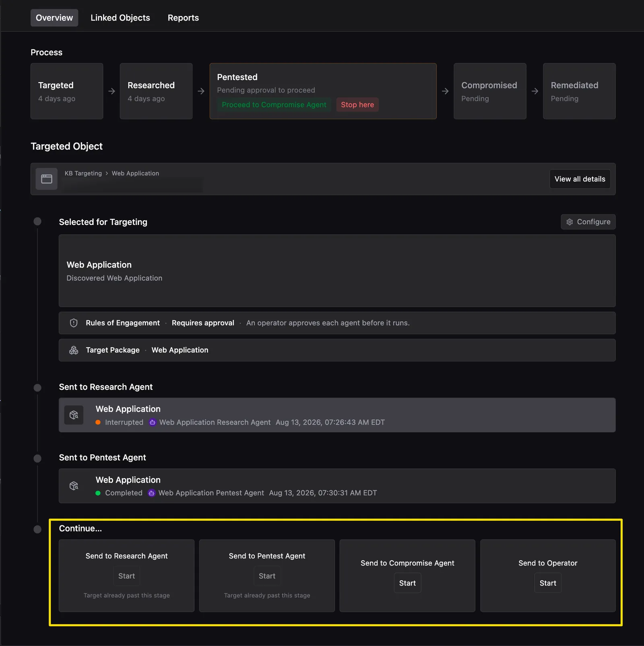Click the Rules of Engagement shield icon
The image size is (644, 646).
[74, 323]
